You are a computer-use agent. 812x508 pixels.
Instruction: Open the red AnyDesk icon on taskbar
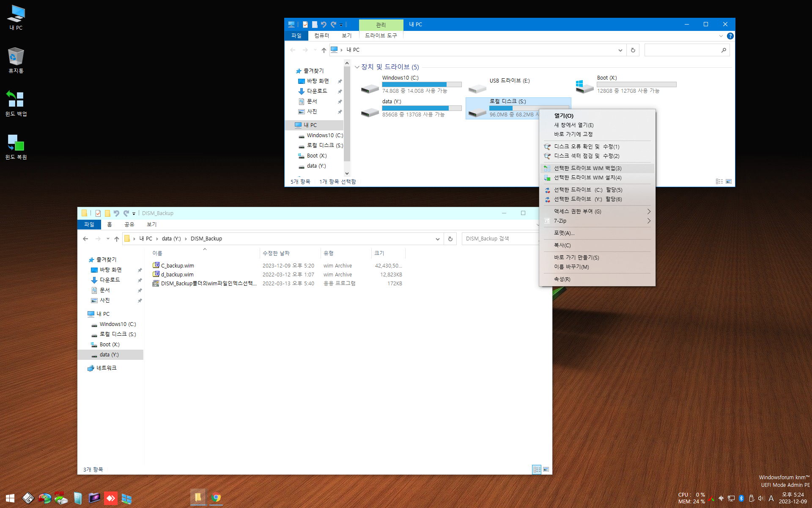click(111, 498)
